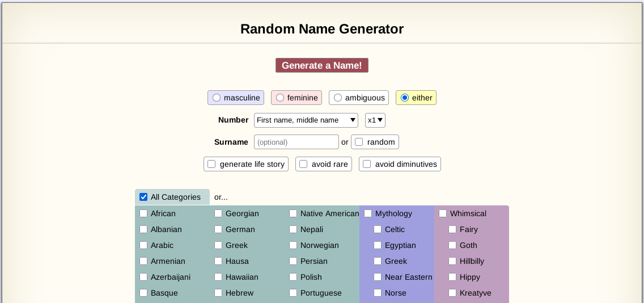
Task: Enable the Hillbilly names checkbox
Action: (452, 261)
